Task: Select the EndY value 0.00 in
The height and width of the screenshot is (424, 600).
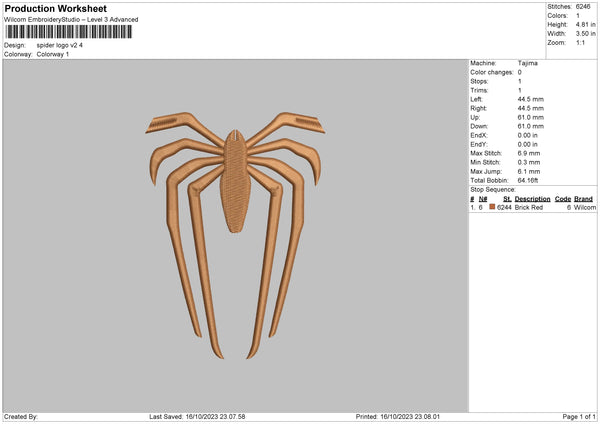Action: 528,145
